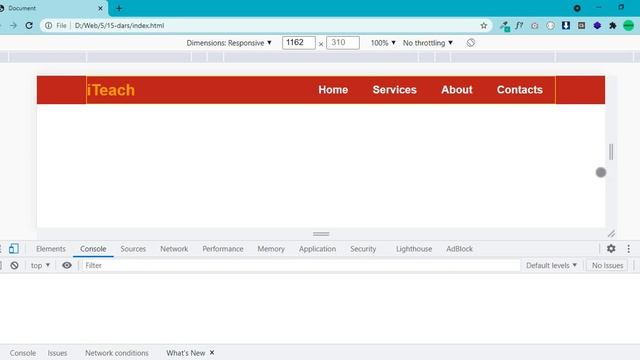Click the green profile avatar icon
The height and width of the screenshot is (360, 640).
[x=629, y=25]
